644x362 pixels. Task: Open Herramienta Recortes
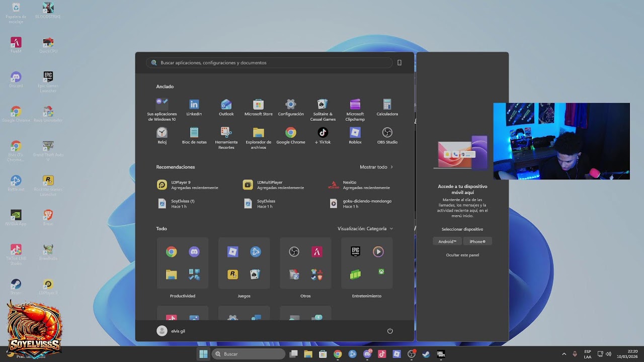226,138
